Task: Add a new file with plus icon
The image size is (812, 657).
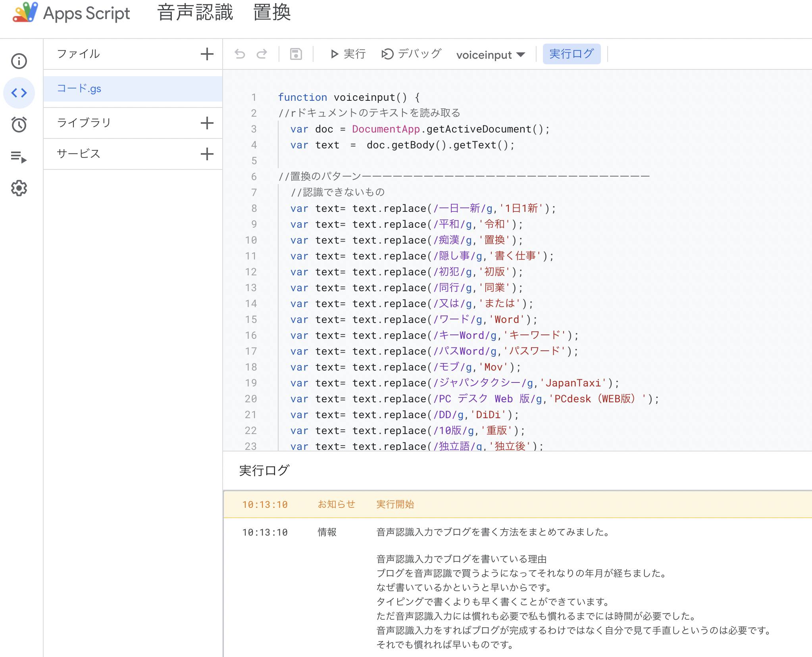Action: click(207, 54)
